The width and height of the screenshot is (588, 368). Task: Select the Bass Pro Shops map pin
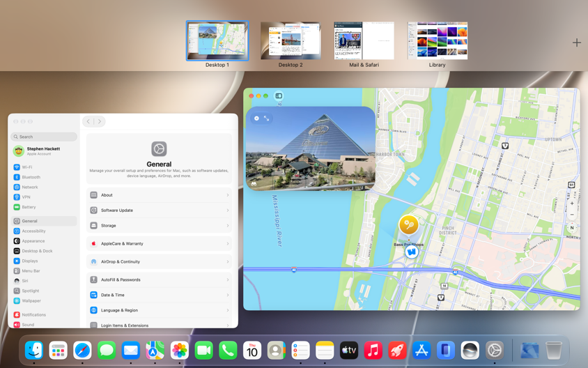(x=408, y=225)
